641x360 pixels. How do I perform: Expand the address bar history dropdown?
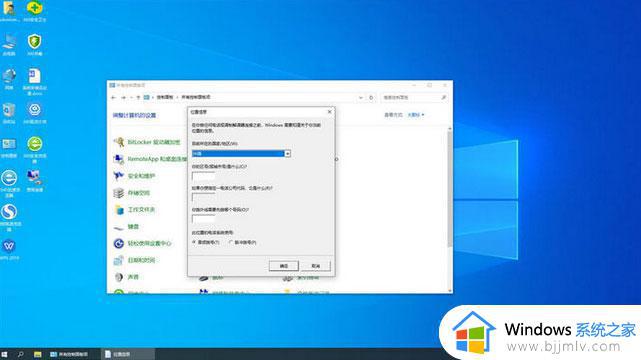pos(361,98)
